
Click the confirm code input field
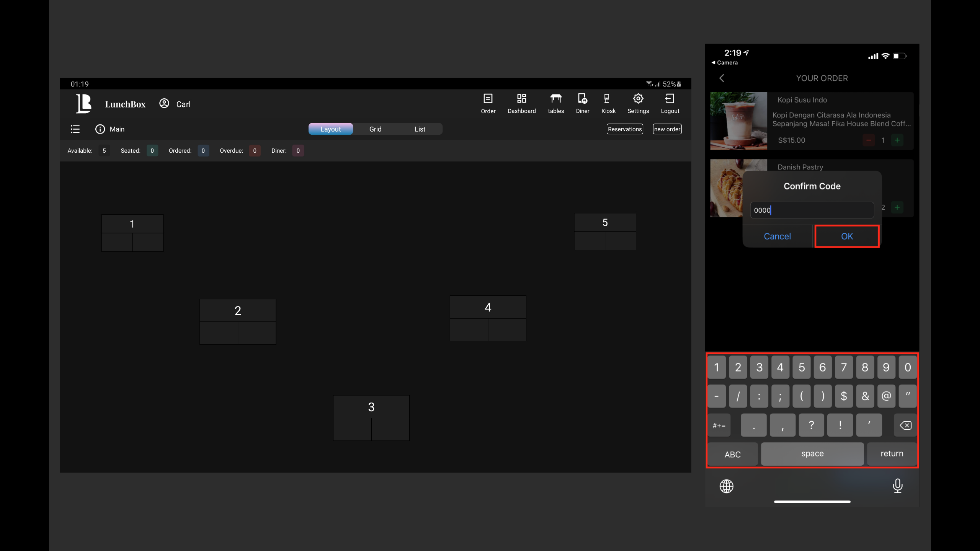pyautogui.click(x=812, y=210)
